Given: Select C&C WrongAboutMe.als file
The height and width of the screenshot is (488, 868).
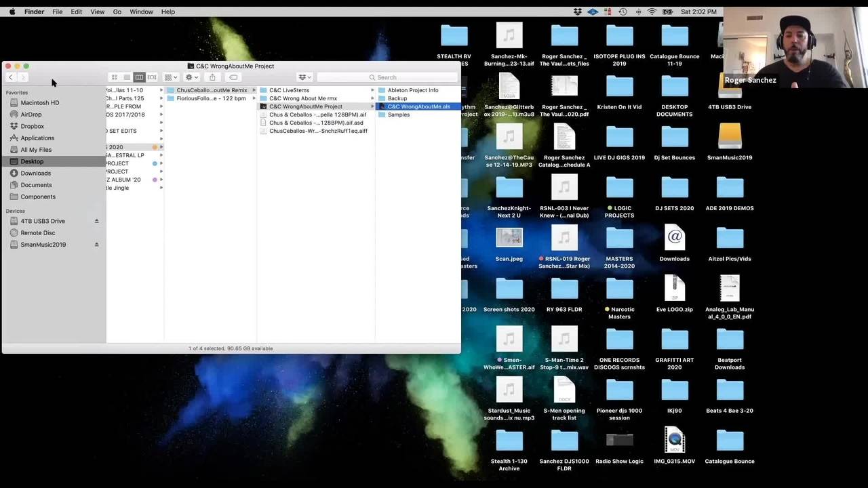Looking at the screenshot, I should point(418,106).
